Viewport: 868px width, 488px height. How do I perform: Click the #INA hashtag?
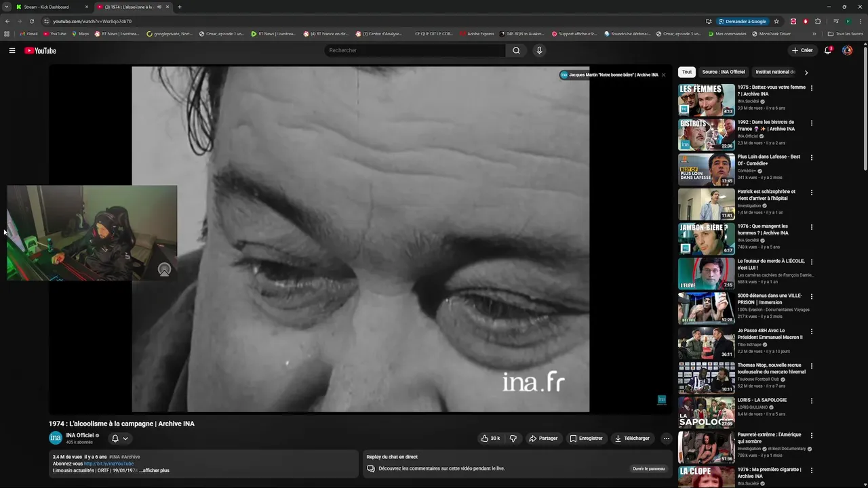pyautogui.click(x=115, y=457)
